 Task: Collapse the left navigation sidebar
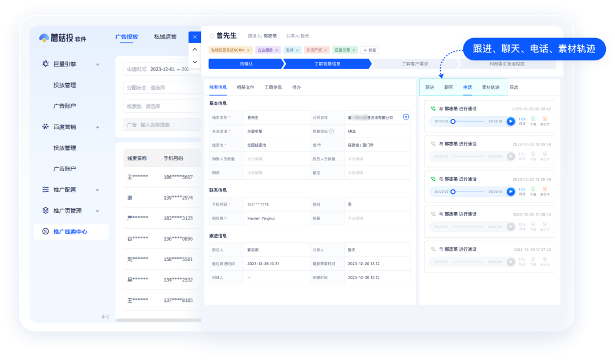pos(104,317)
